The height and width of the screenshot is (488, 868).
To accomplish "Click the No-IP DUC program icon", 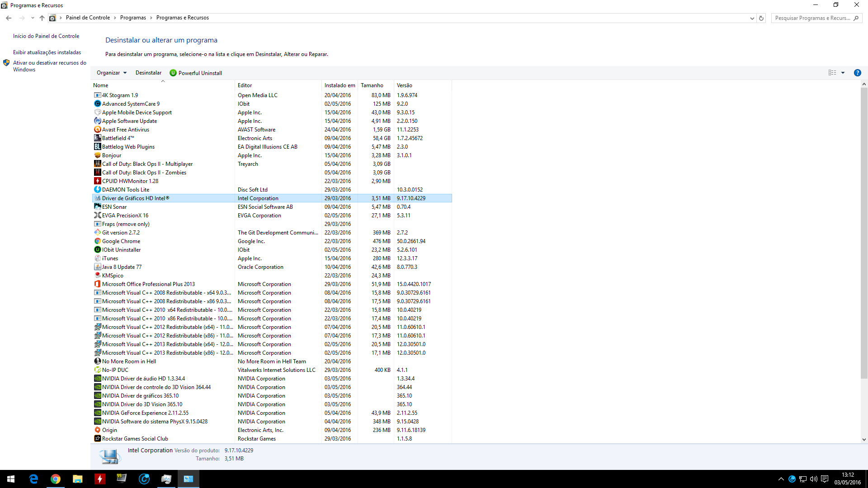I will point(97,370).
